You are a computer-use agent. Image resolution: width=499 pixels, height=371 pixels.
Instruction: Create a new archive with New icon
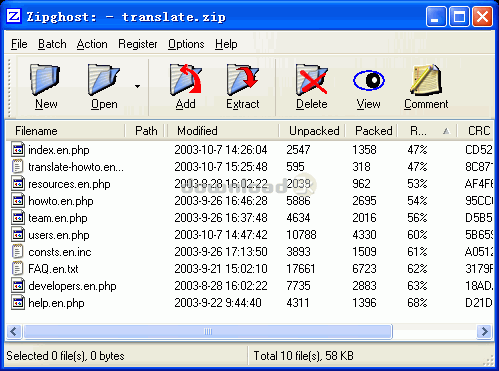[46, 80]
